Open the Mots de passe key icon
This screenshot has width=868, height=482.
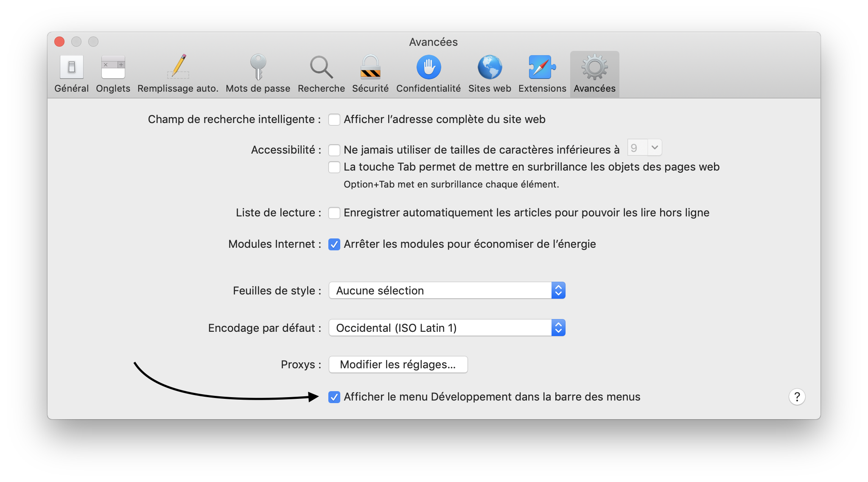258,68
